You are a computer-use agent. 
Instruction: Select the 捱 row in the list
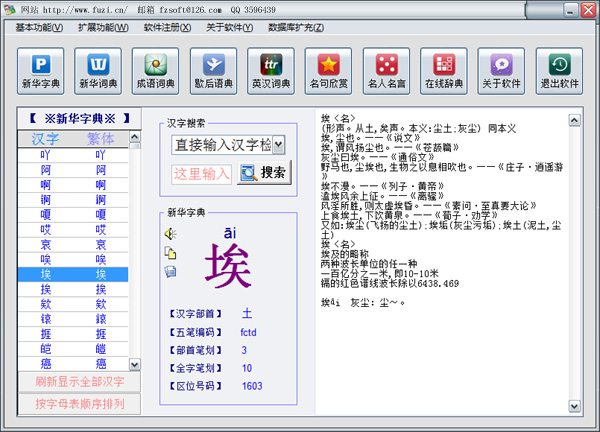(73, 334)
